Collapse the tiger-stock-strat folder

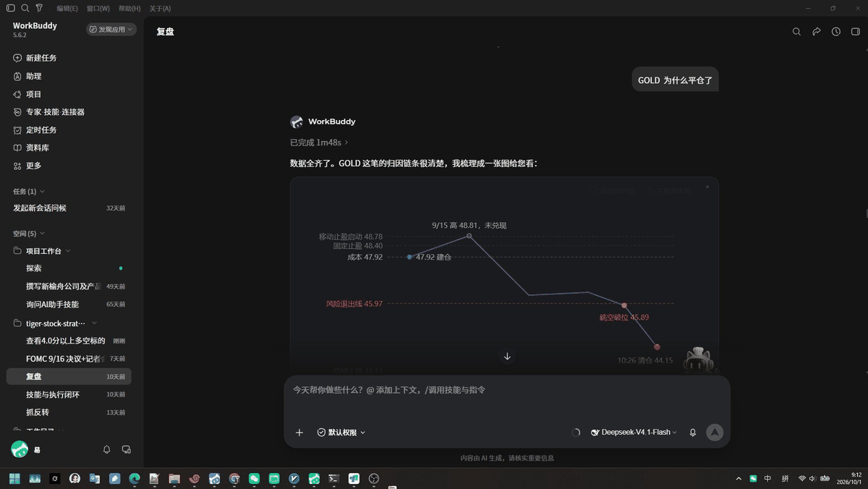point(56,323)
